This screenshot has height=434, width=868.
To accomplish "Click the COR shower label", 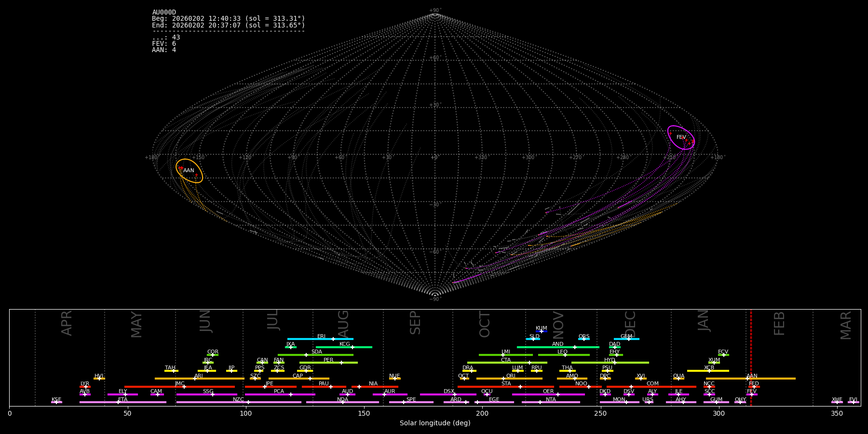I will point(213,352).
